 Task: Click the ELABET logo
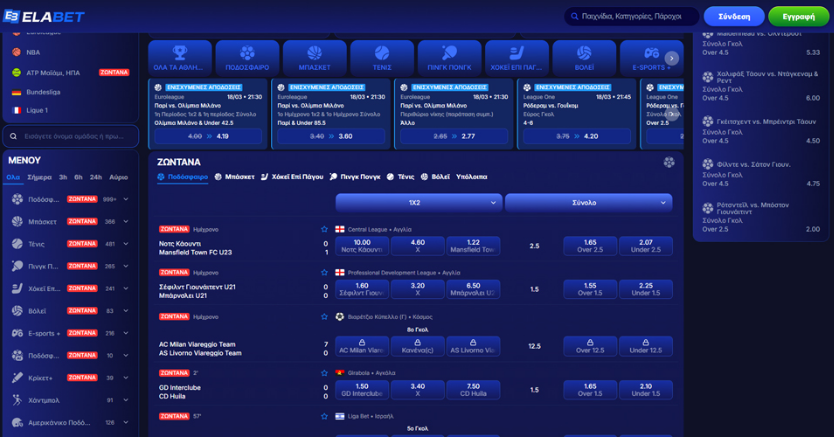[44, 16]
